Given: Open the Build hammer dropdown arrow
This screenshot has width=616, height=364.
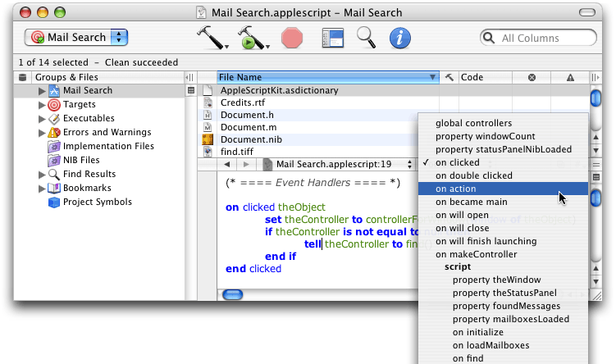Looking at the screenshot, I should click(226, 47).
